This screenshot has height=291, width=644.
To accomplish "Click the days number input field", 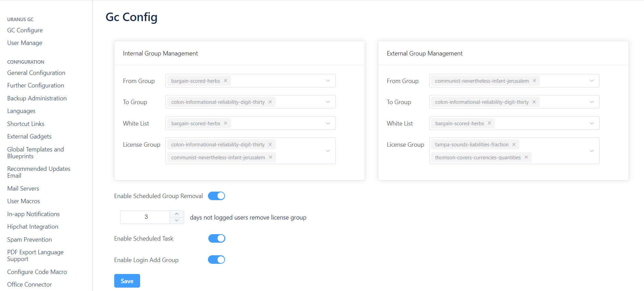I will click(146, 217).
